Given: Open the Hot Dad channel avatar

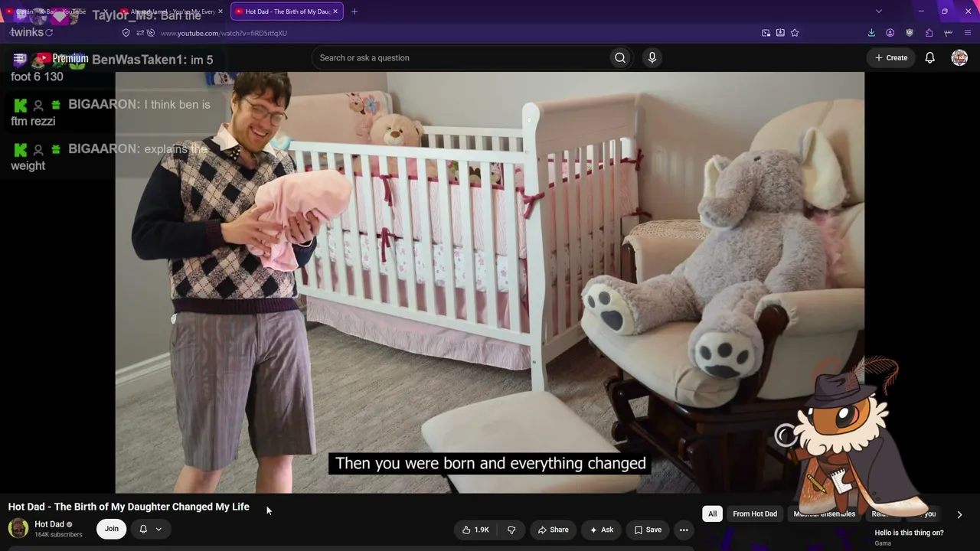Looking at the screenshot, I should (x=18, y=529).
